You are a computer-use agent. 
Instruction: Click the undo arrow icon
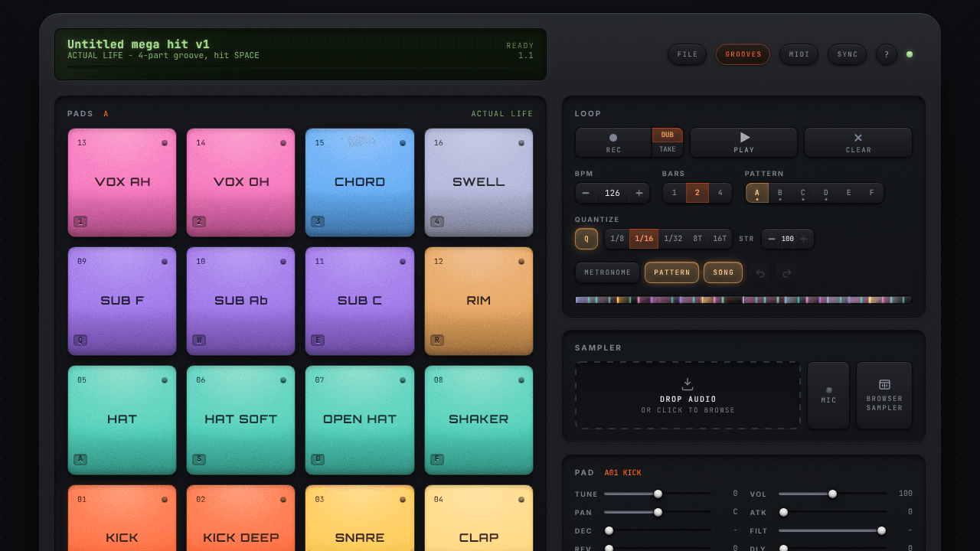(759, 272)
